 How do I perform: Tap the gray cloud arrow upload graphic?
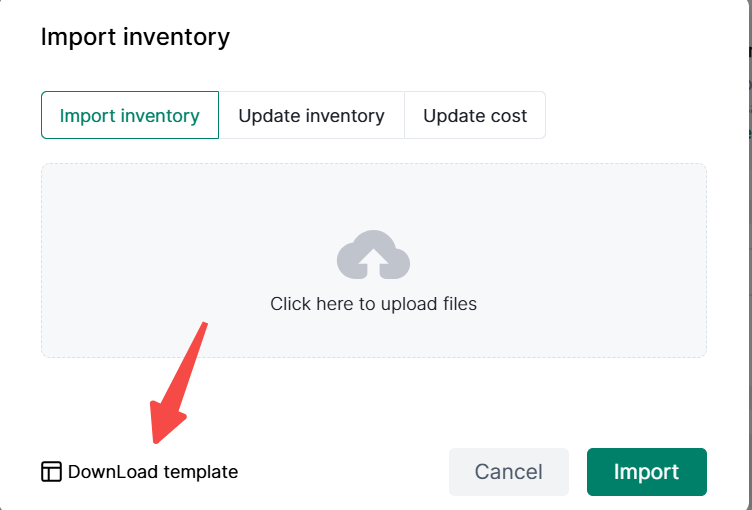pos(373,255)
